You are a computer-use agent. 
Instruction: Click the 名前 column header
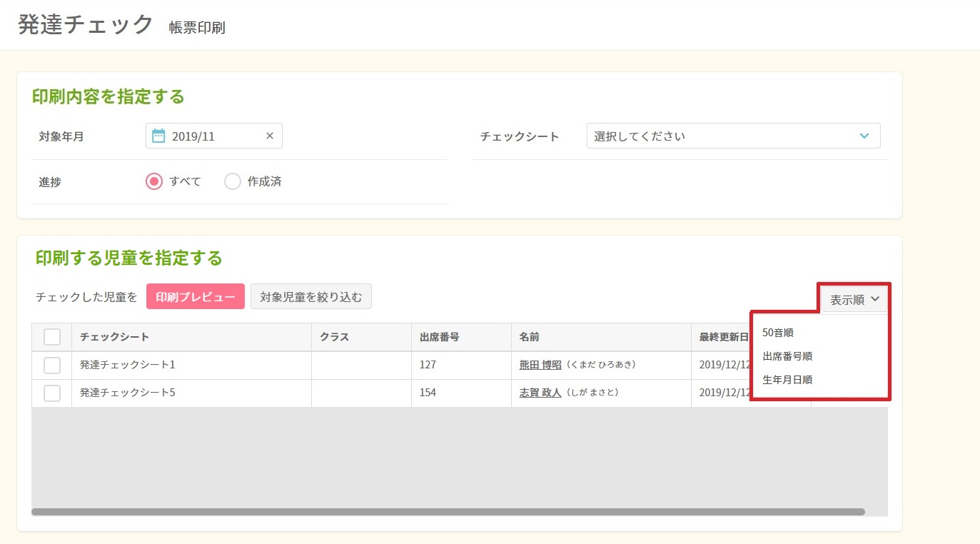tap(601, 337)
